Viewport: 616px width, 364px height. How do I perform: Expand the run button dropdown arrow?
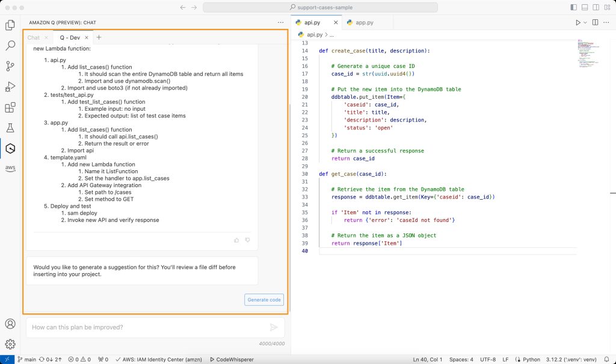[x=585, y=22]
